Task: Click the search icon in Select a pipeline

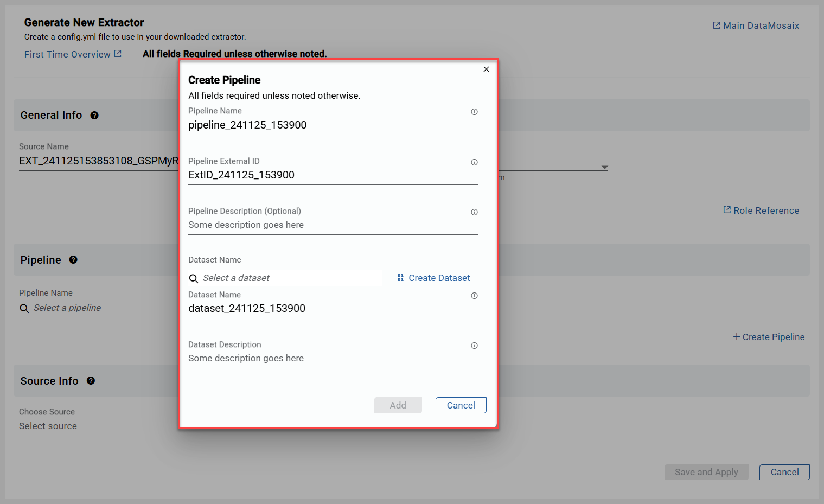Action: [24, 309]
